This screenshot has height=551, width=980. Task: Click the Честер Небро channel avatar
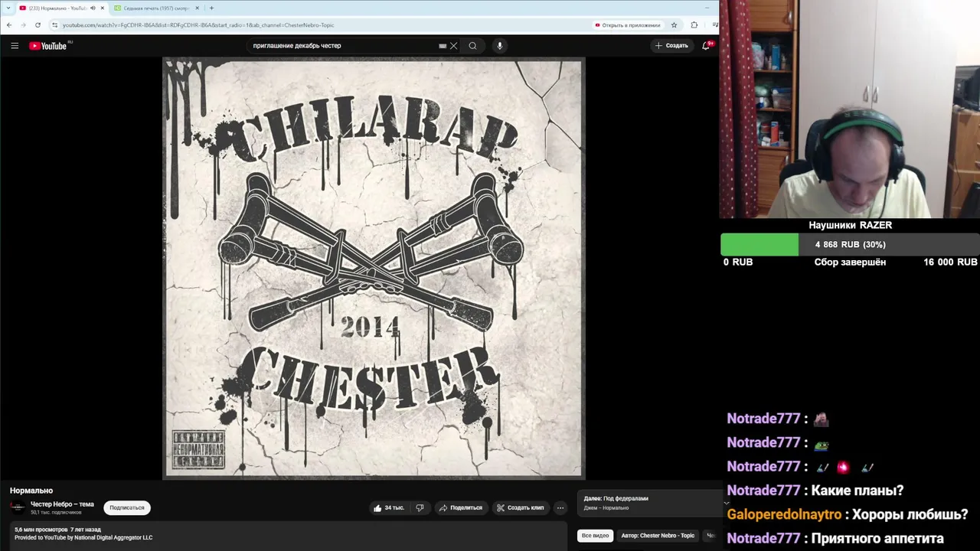(x=18, y=507)
